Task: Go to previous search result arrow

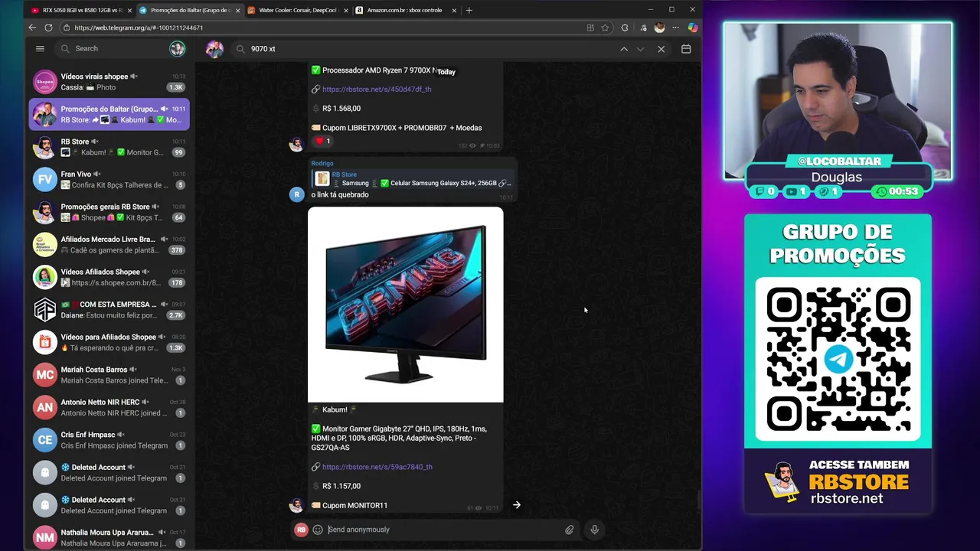Action: coord(624,49)
